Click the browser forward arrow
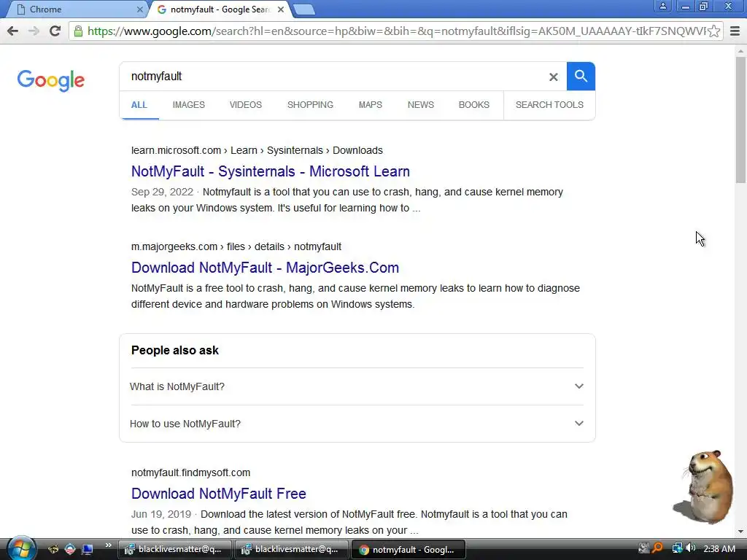 pos(34,31)
